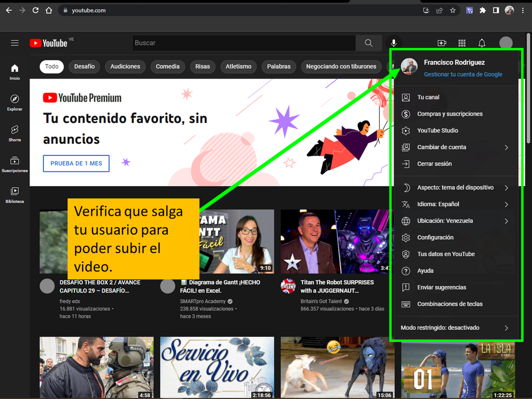Start voice search with microphone
Screen dimensions: 532x399
394,43
